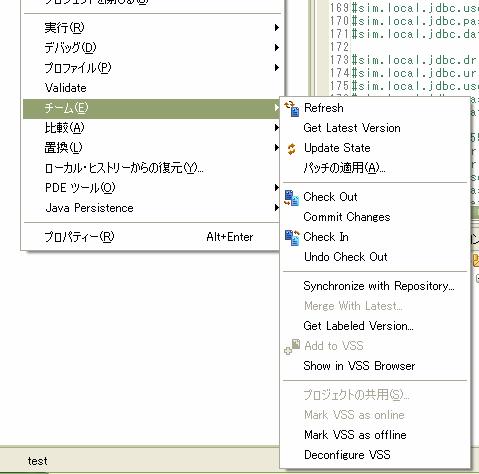Click the Add to VSS icon
Viewport: 479px width, 474px height.
292,346
